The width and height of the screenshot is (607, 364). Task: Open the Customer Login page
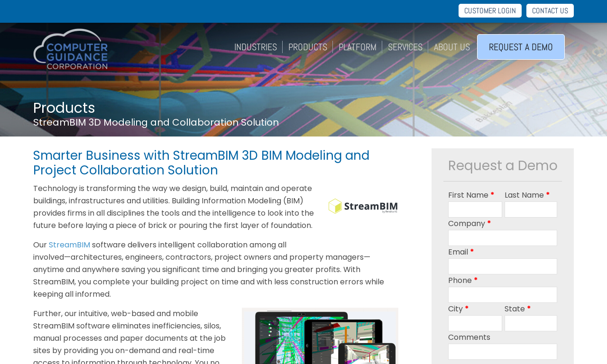click(x=490, y=11)
